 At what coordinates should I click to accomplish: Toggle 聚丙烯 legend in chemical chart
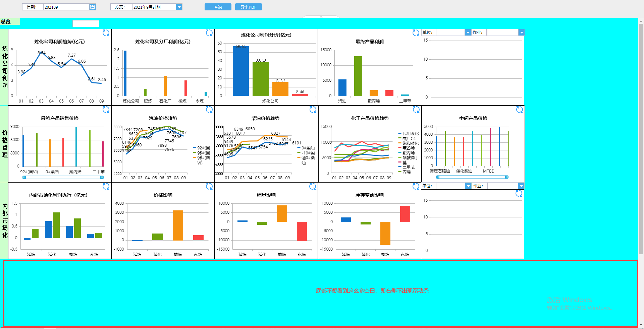click(x=407, y=153)
